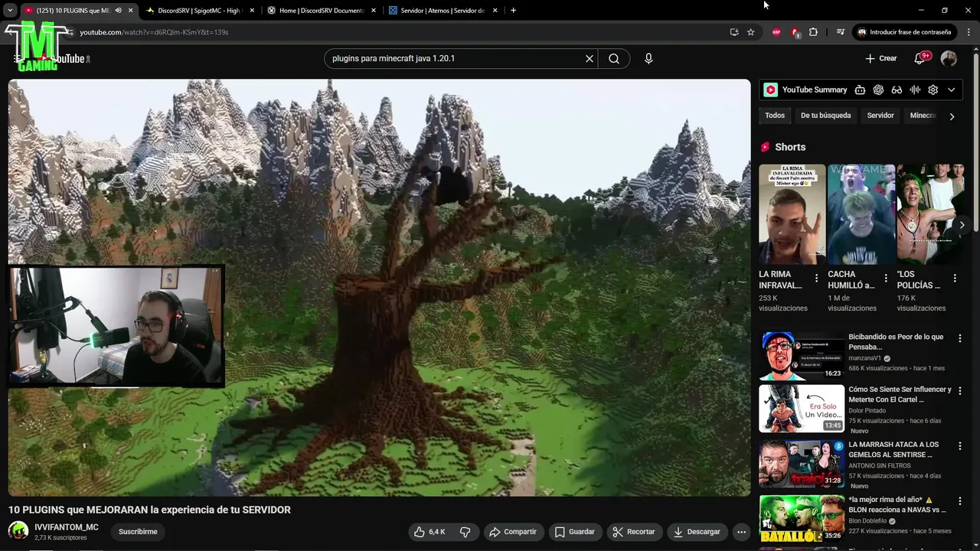Click the Crear button

881,58
